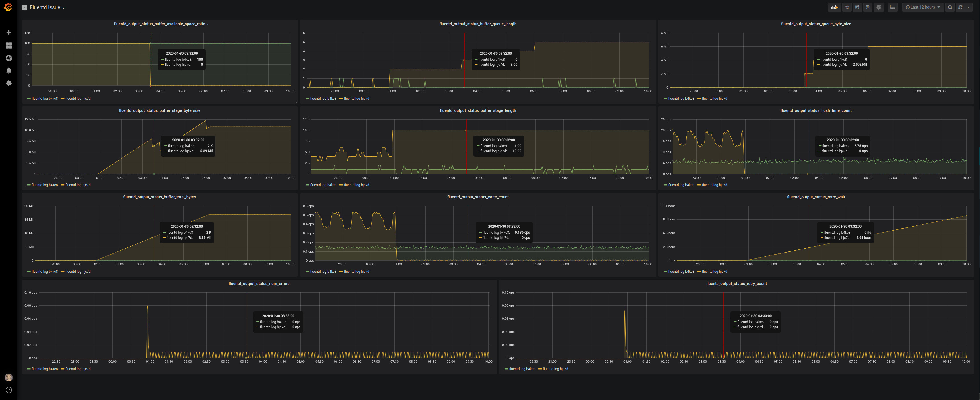Open the write_count panel title menu
This screenshot has width=980, height=400.
(478, 197)
